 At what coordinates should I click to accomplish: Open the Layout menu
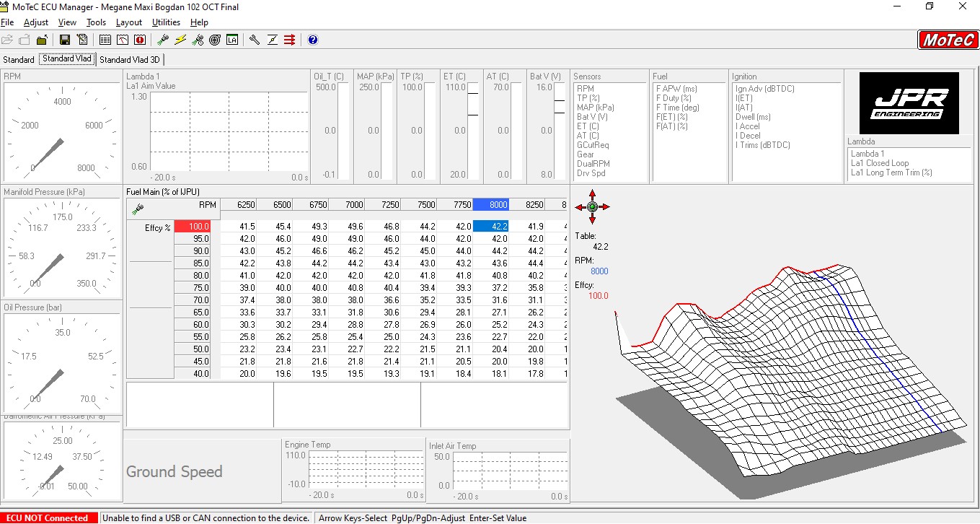129,22
